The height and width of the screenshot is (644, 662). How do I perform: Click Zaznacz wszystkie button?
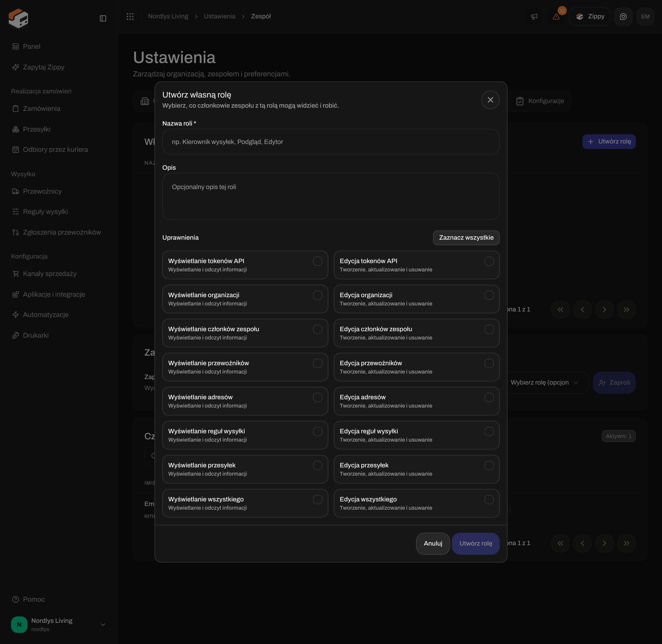pos(466,238)
